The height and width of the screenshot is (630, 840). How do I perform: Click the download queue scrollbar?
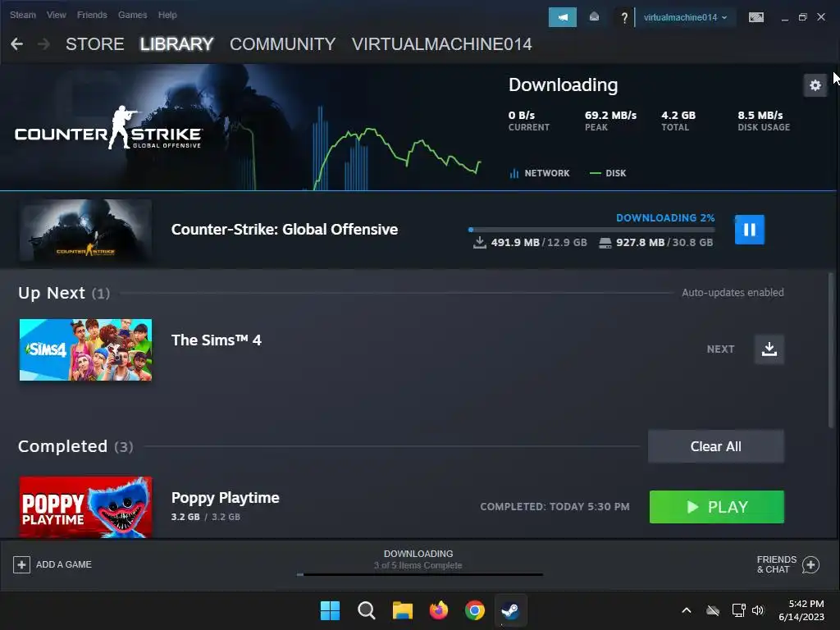[832, 349]
